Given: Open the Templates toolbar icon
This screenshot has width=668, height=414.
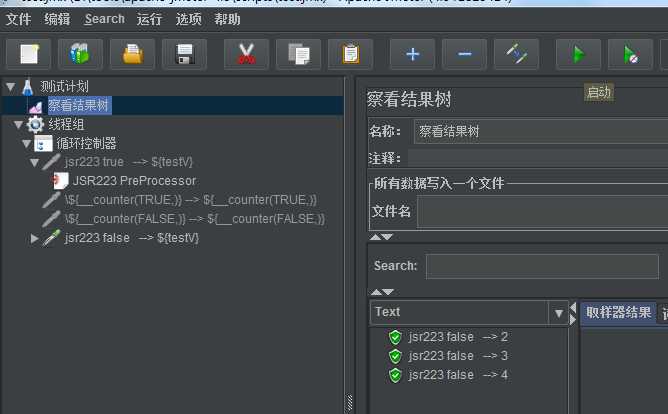Looking at the screenshot, I should [x=81, y=55].
